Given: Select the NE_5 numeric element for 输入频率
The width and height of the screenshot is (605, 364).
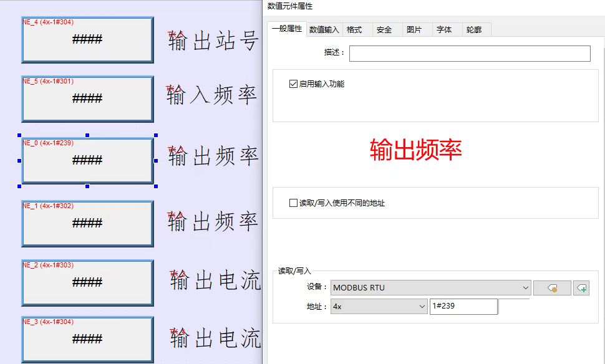Looking at the screenshot, I should click(x=87, y=98).
